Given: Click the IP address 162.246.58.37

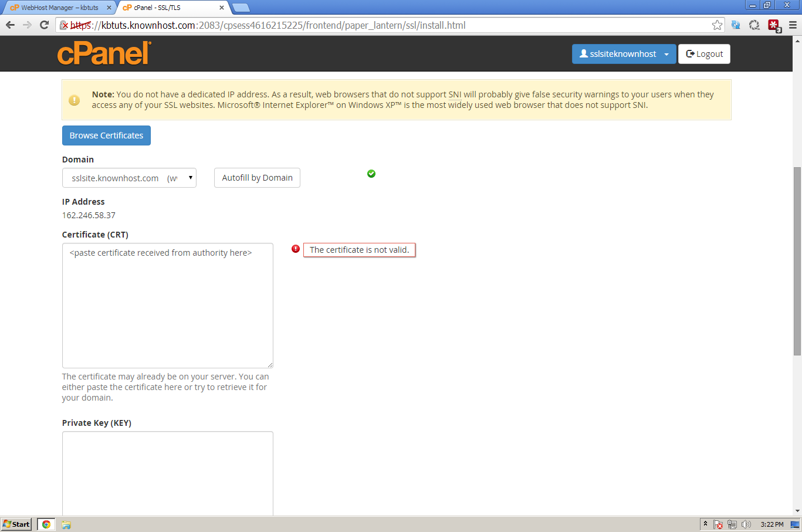Looking at the screenshot, I should 89,215.
